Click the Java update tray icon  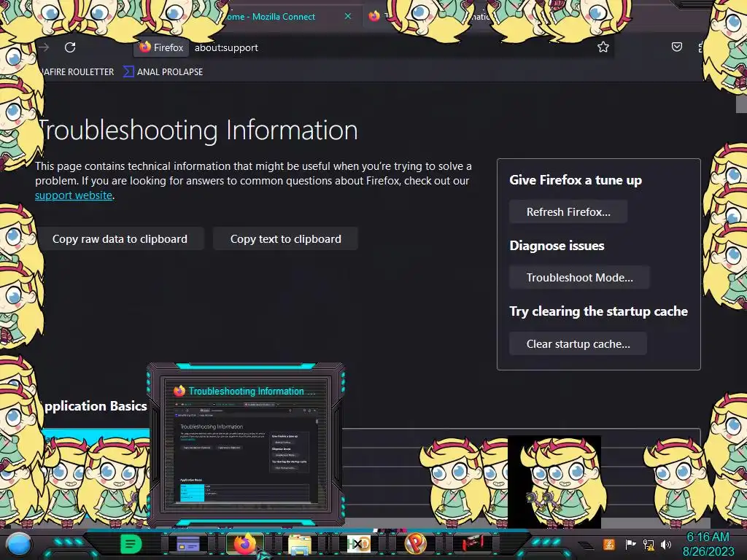(609, 544)
